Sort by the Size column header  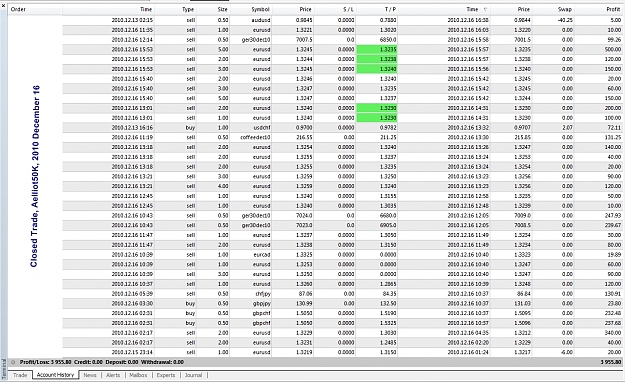pyautogui.click(x=222, y=9)
